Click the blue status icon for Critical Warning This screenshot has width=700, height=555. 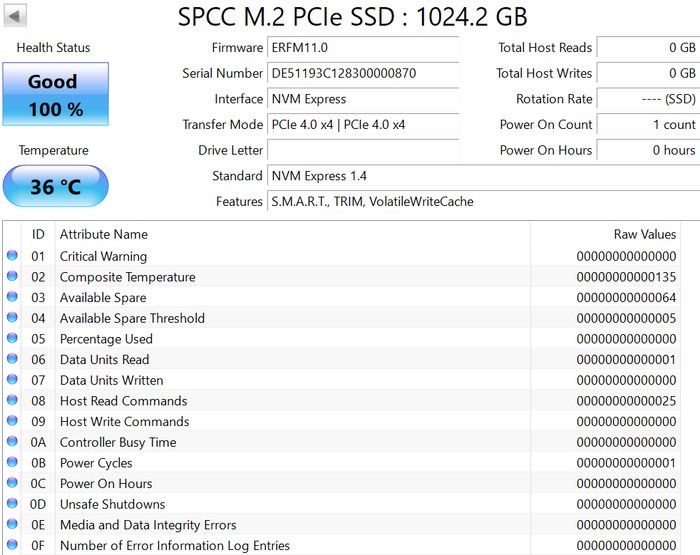click(12, 256)
